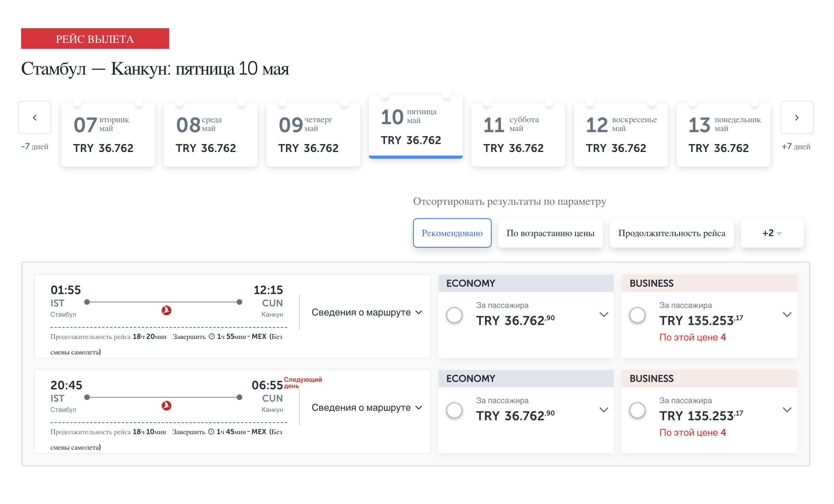This screenshot has height=504, width=834.
Task: Select the 09 четверг date card
Action: (x=313, y=135)
